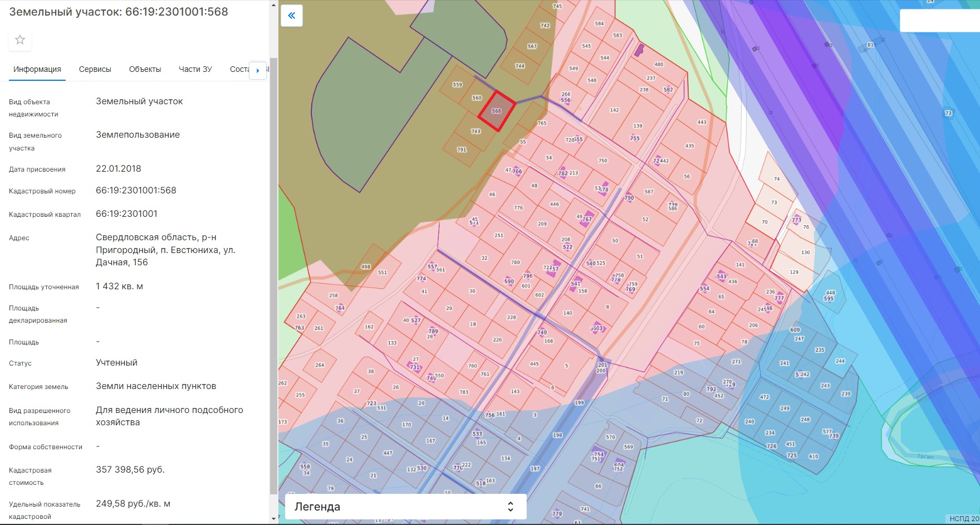Click up arrow of panel scrollbar

[x=273, y=6]
